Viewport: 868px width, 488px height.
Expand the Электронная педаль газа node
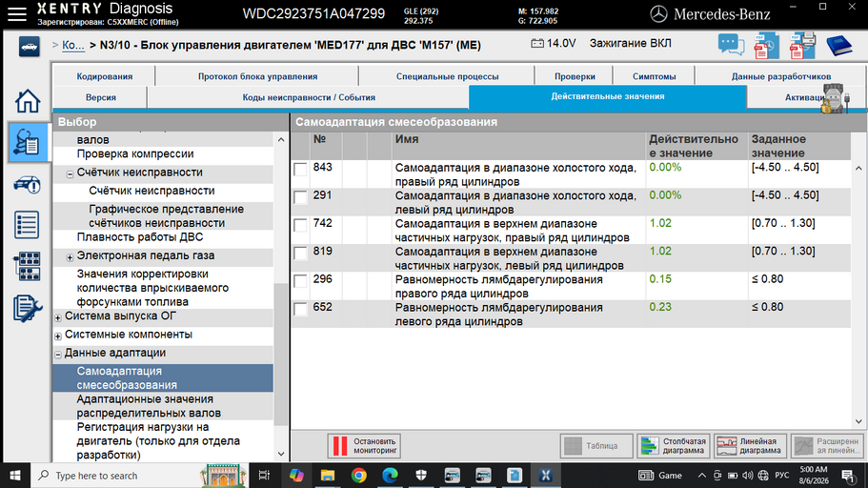[x=70, y=257]
